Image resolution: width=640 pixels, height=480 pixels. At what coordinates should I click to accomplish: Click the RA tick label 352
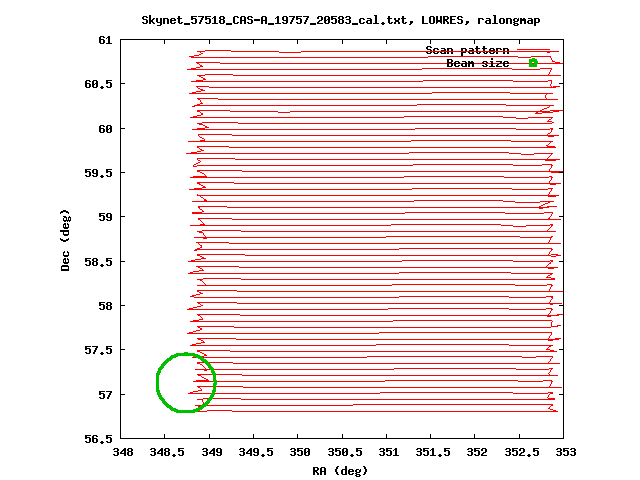tap(477, 452)
